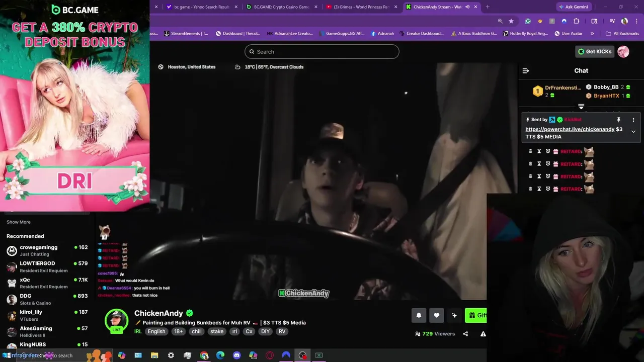
Task: Mute the ChickenAndy tab audio icon
Action: coord(467,7)
